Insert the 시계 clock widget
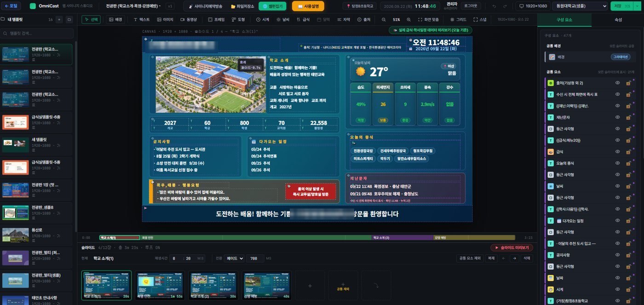Viewport: 644px width, 305px height. pos(263,20)
